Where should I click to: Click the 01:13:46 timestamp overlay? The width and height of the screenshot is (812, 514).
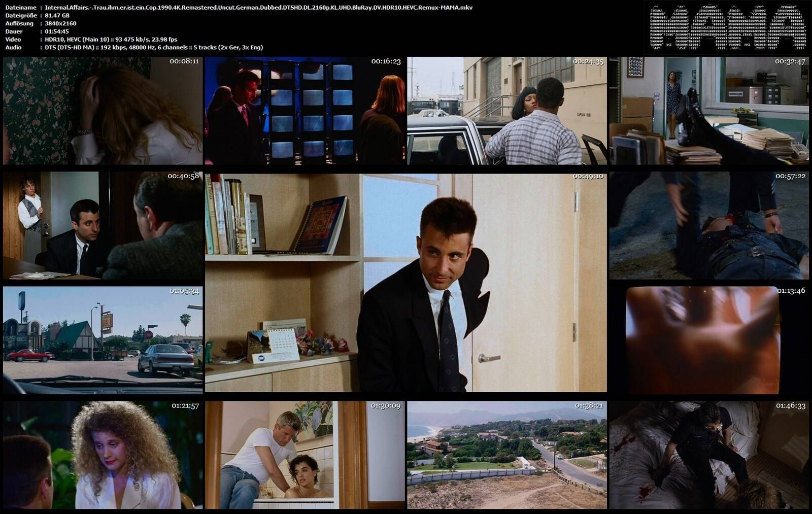(791, 291)
